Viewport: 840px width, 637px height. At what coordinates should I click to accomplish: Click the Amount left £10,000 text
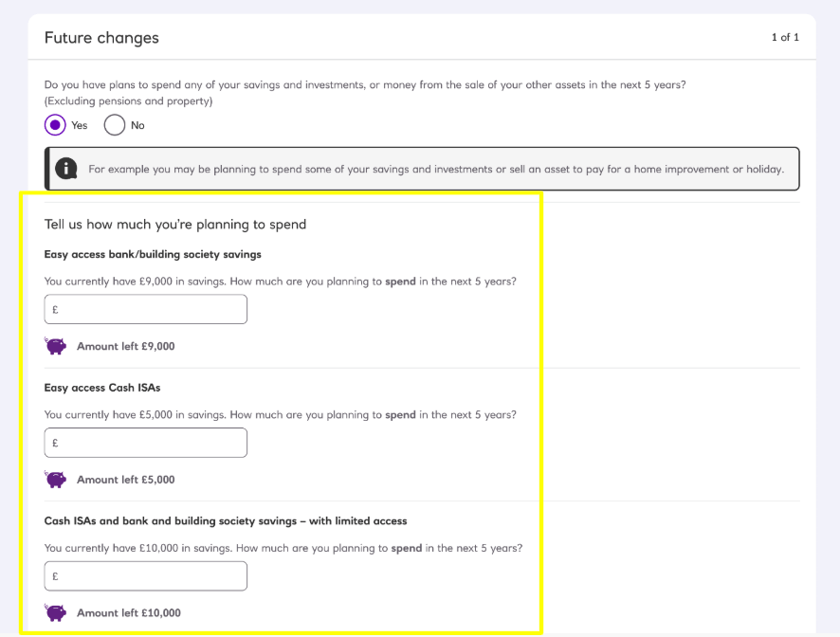(x=128, y=613)
